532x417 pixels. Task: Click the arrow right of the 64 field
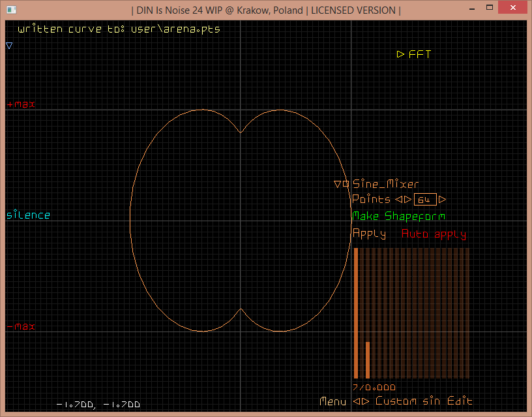click(x=443, y=200)
